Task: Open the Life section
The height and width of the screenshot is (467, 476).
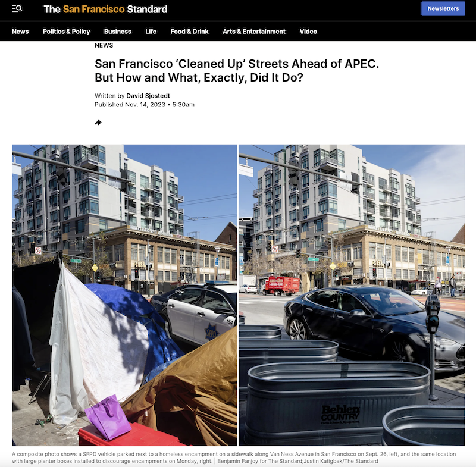Action: coord(151,32)
